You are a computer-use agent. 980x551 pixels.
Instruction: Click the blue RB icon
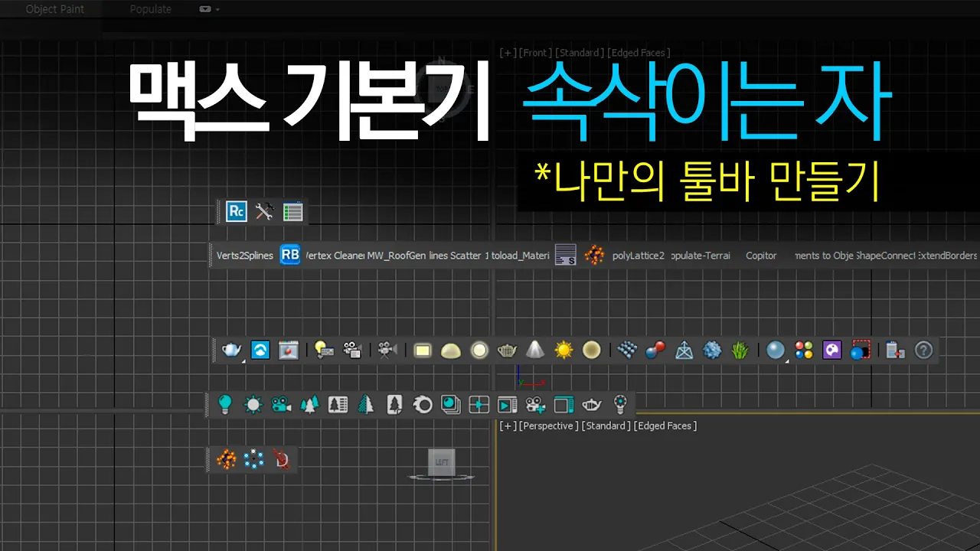pyautogui.click(x=290, y=255)
